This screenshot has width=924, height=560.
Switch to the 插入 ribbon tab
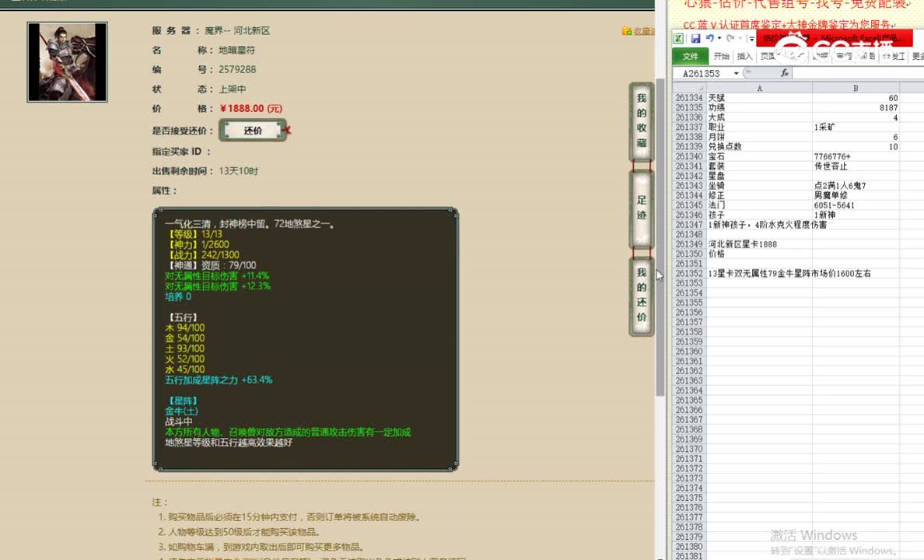pos(745,56)
